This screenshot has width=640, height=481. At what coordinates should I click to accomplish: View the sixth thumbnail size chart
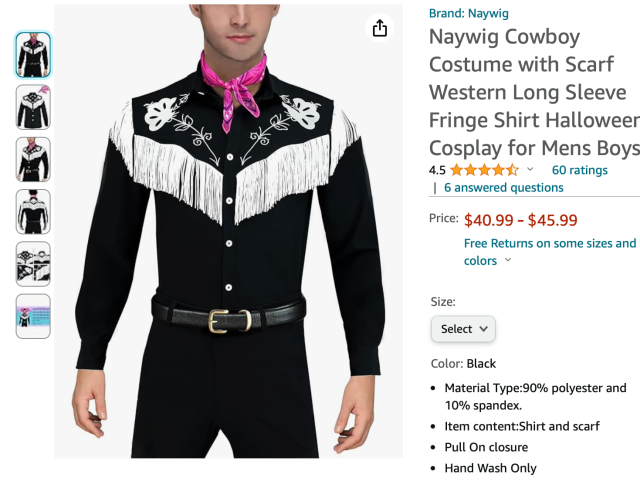pyautogui.click(x=33, y=315)
